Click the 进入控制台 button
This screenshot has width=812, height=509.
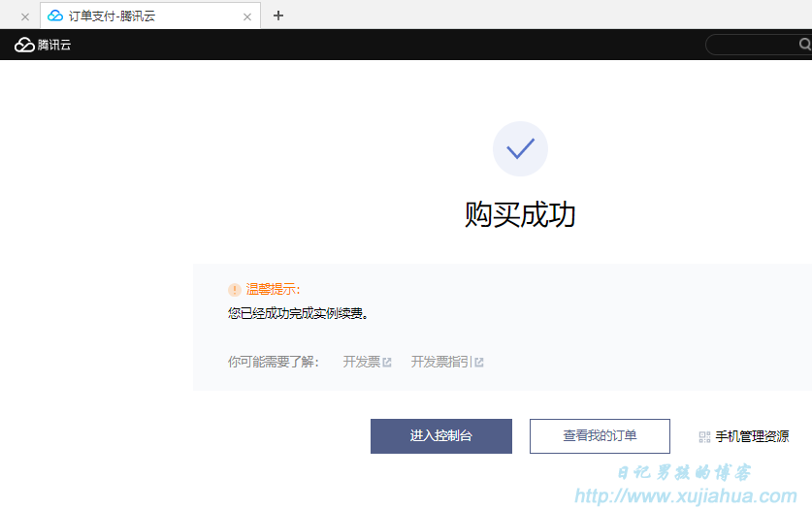(441, 436)
